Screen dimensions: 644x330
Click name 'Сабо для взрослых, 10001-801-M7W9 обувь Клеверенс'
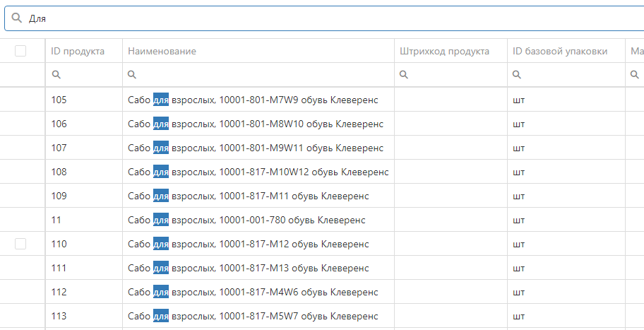[x=253, y=100]
